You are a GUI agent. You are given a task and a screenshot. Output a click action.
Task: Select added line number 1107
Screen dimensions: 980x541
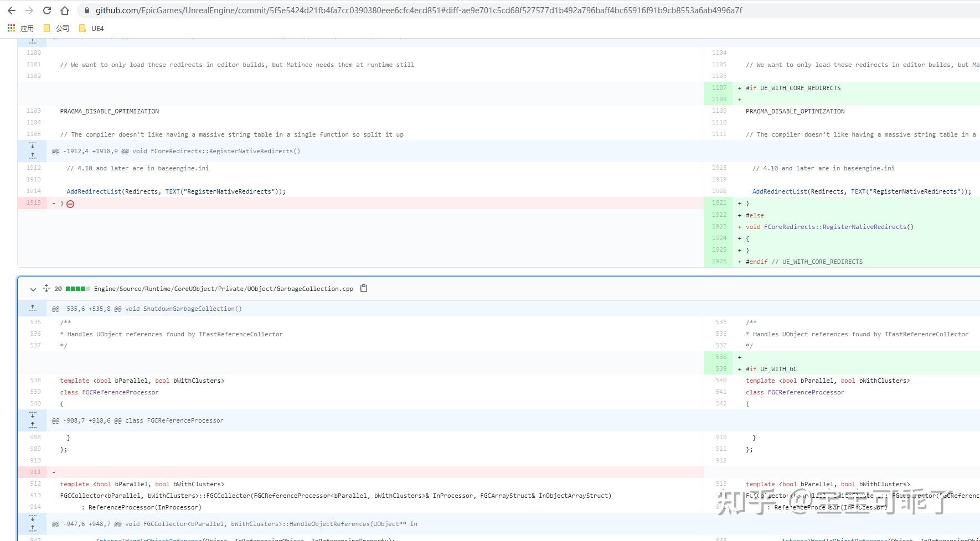click(x=719, y=87)
